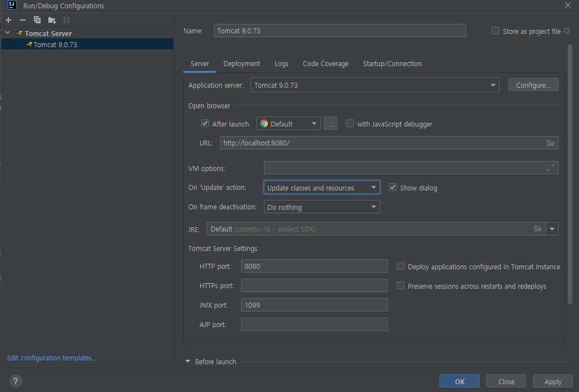Click the HTTP port field
The height and width of the screenshot is (392, 579).
315,266
